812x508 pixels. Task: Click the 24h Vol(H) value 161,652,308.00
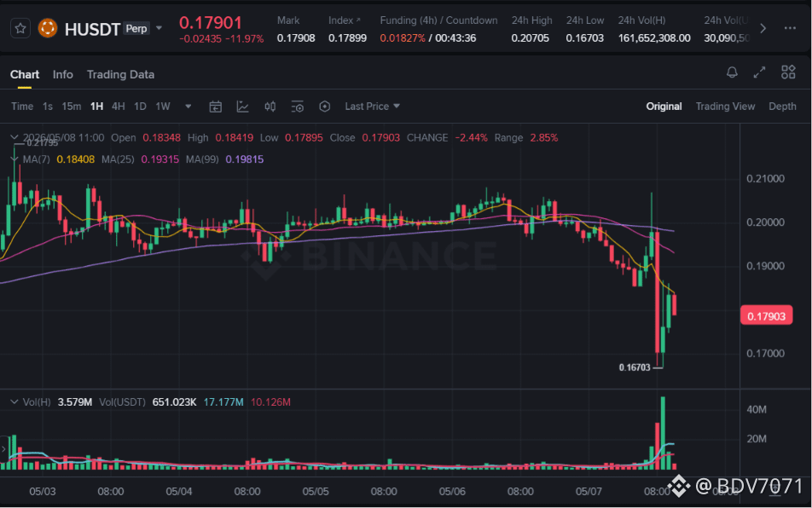[654, 38]
